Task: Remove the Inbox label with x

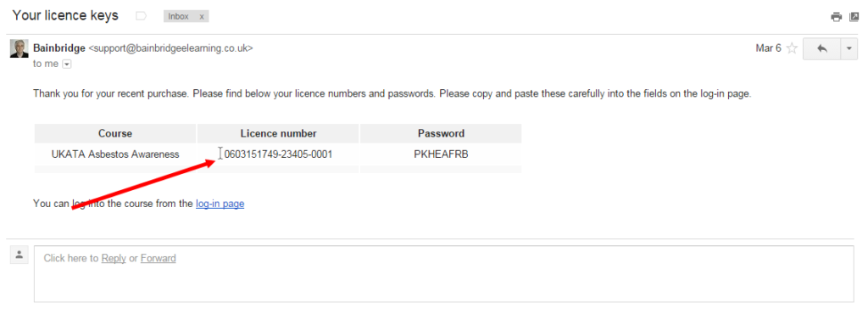Action: pos(202,17)
